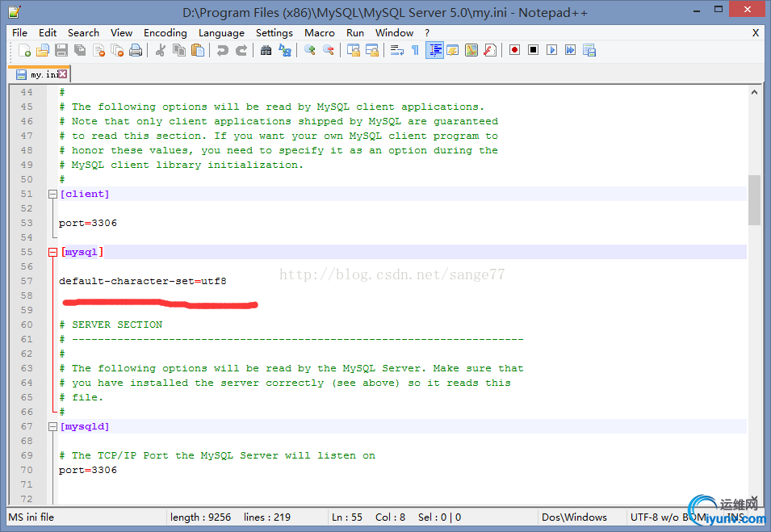Enable synchronized vertical scrolling icon
This screenshot has height=532, width=771.
pyautogui.click(x=353, y=50)
